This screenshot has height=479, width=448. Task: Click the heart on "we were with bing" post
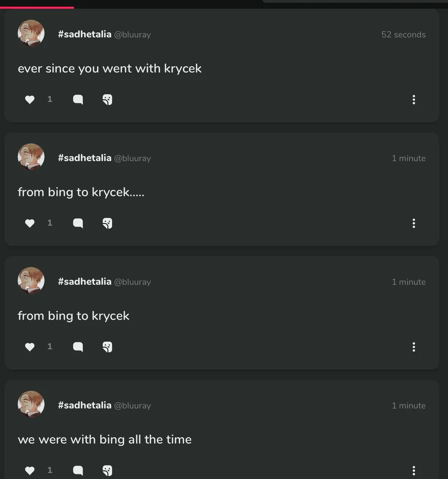[x=30, y=470]
